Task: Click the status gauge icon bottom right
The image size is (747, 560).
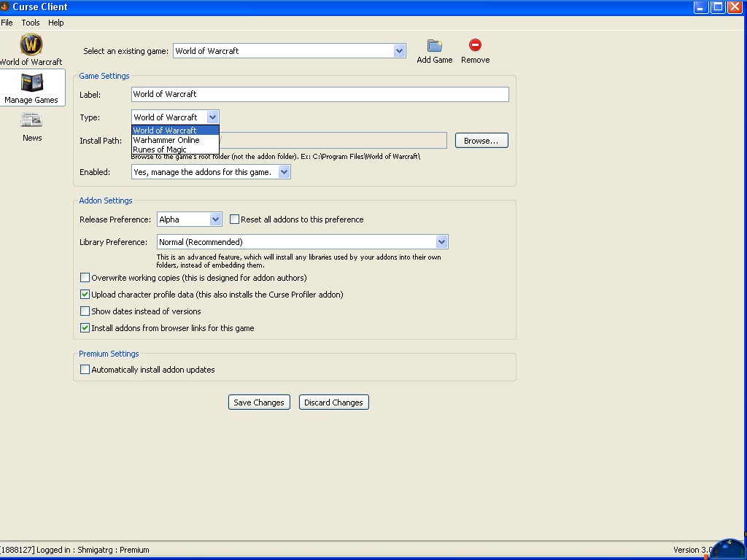Action: tap(727, 549)
